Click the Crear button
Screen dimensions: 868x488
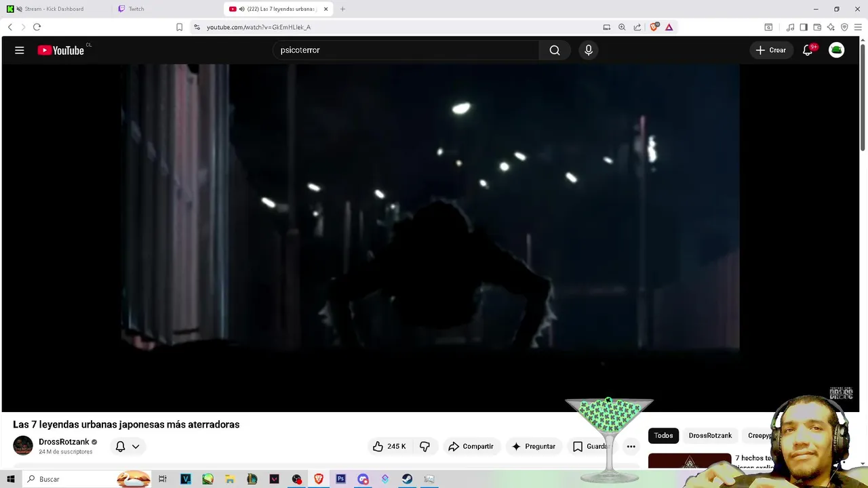(x=771, y=50)
